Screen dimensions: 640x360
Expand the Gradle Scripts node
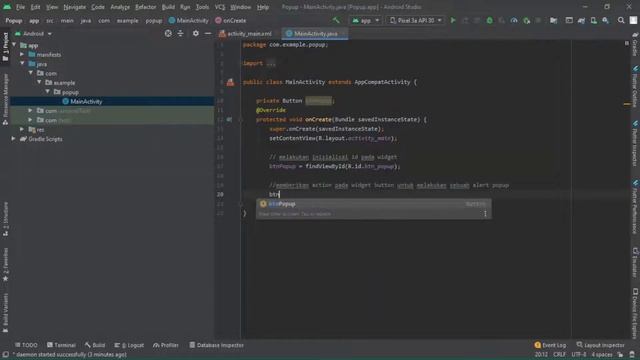(13, 139)
